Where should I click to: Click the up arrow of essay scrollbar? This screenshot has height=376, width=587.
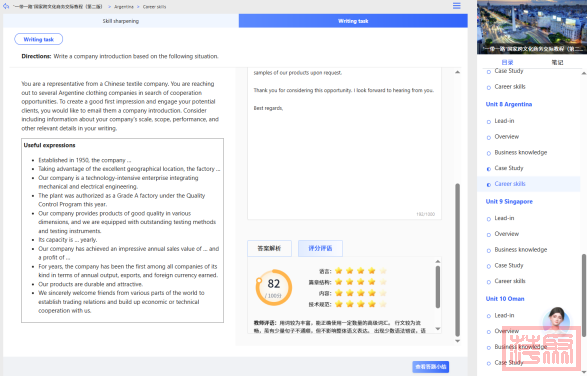pyautogui.click(x=457, y=72)
